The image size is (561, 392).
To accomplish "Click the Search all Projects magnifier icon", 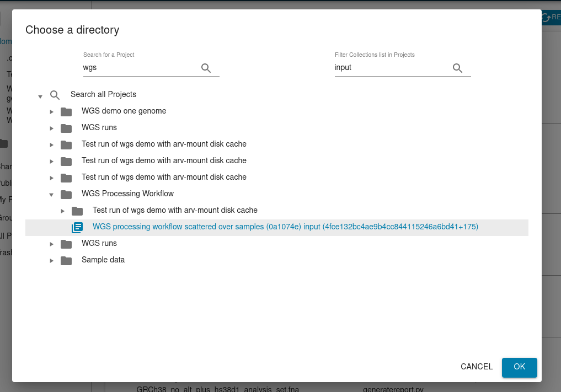I will click(x=55, y=95).
